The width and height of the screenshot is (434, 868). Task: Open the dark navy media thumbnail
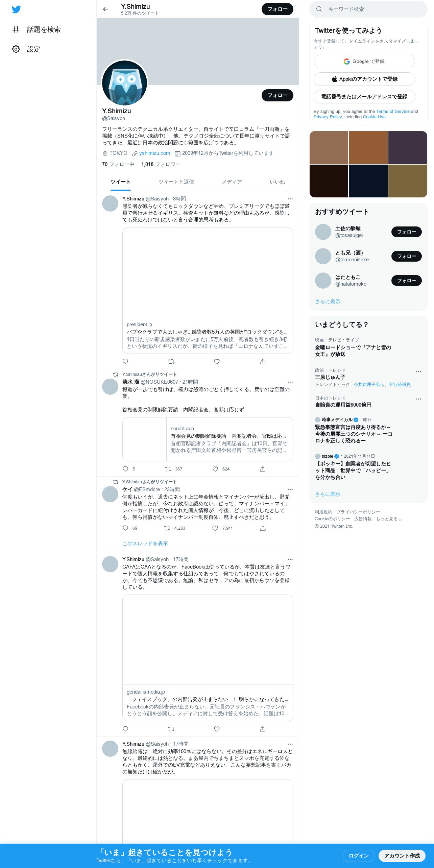[368, 181]
